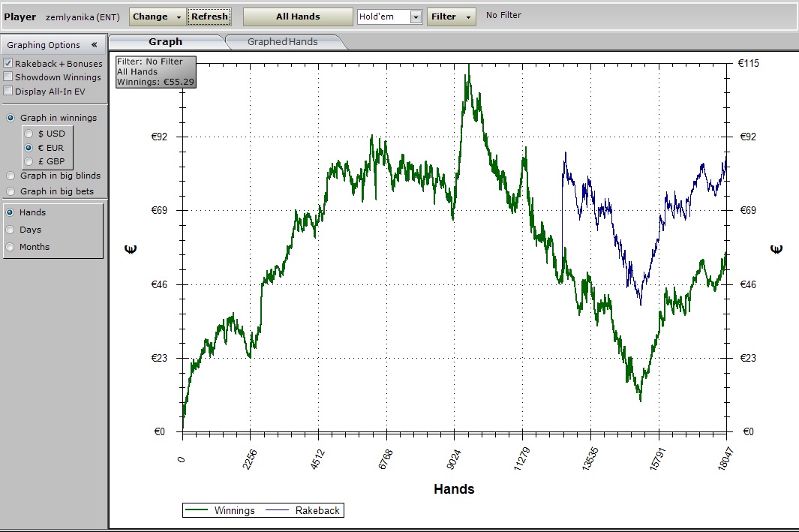Uncheck Rakeback + Bonuses checkbox
Viewport: 799px width, 532px height.
pos(8,64)
